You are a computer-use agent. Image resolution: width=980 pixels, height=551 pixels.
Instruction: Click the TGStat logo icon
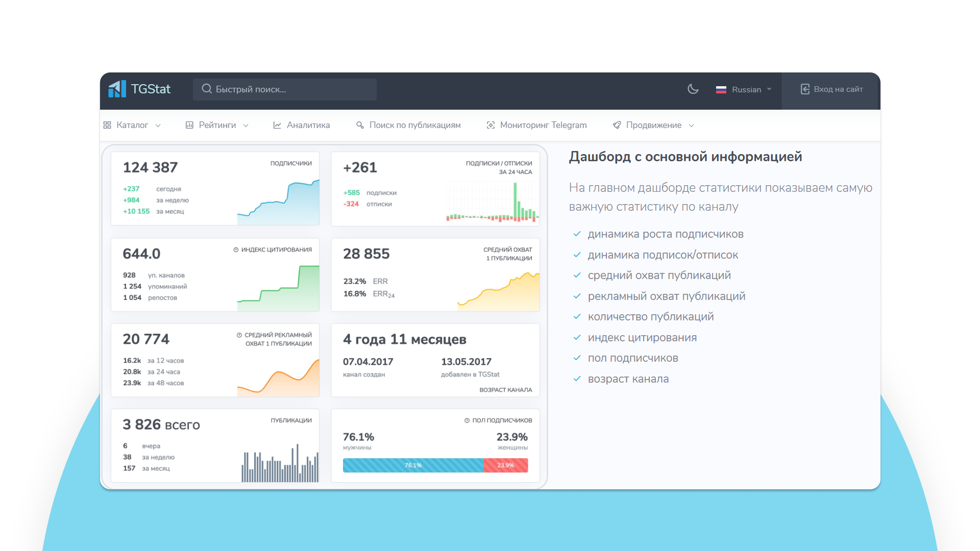(x=117, y=89)
